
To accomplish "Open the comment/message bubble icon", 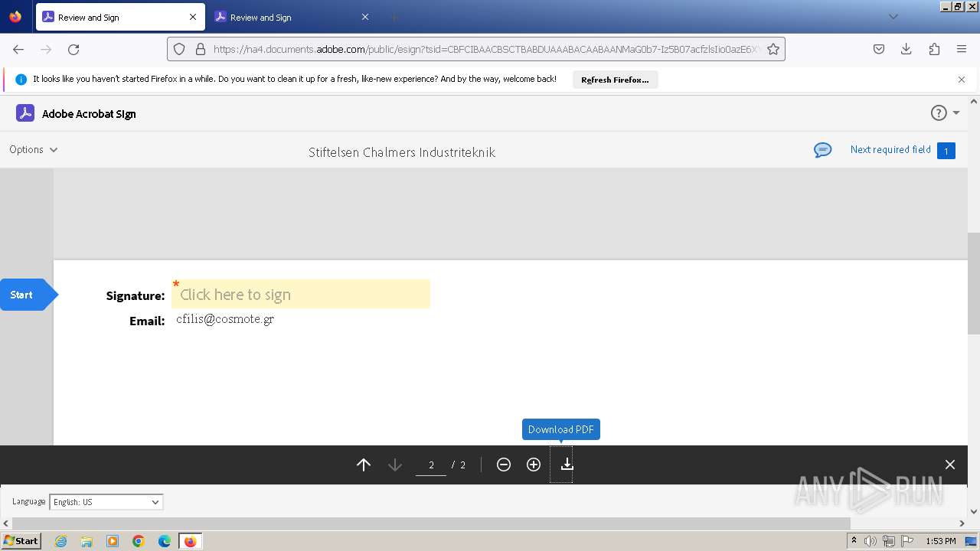I will pyautogui.click(x=823, y=150).
